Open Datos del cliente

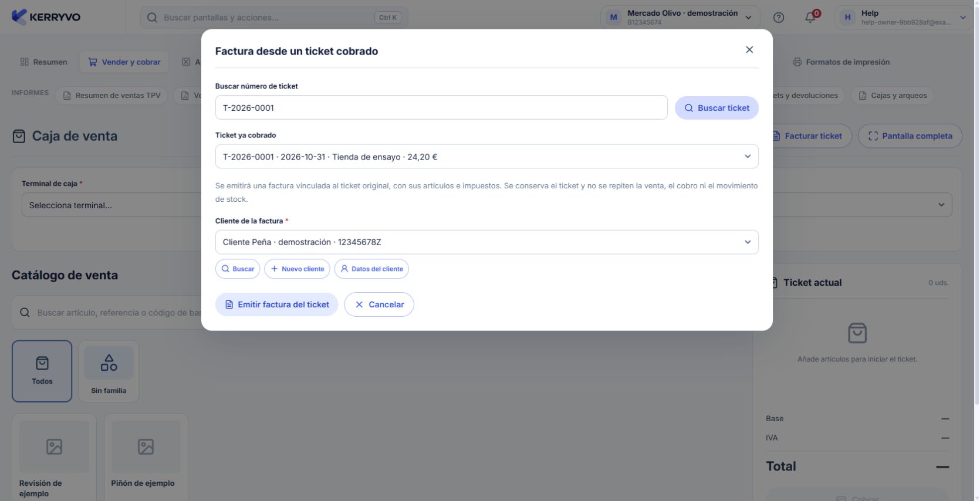coord(371,269)
